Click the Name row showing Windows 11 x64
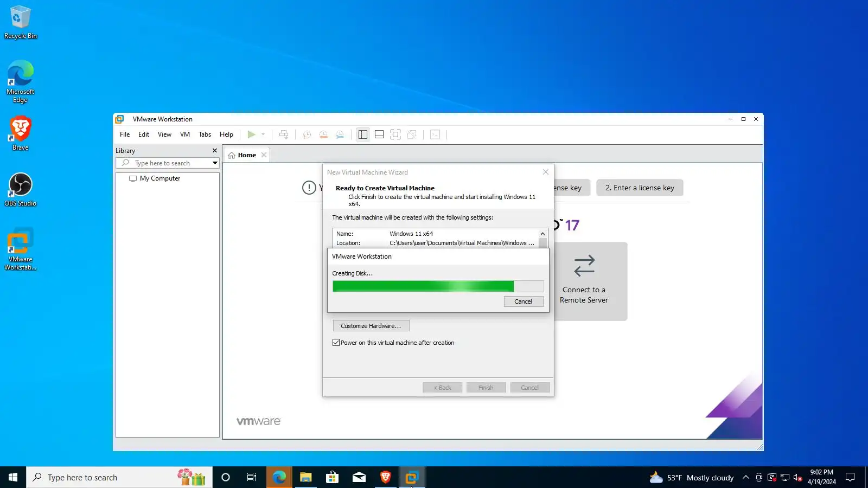 436,234
